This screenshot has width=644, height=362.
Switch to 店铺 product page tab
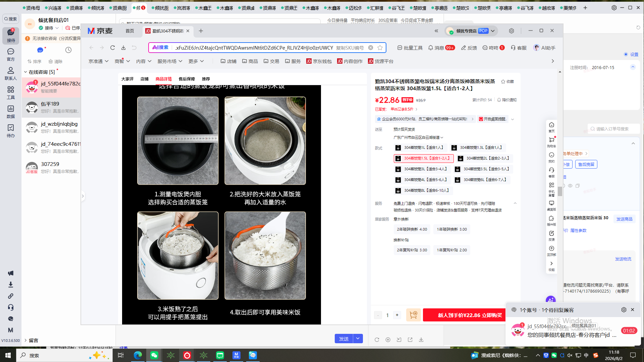tap(145, 79)
